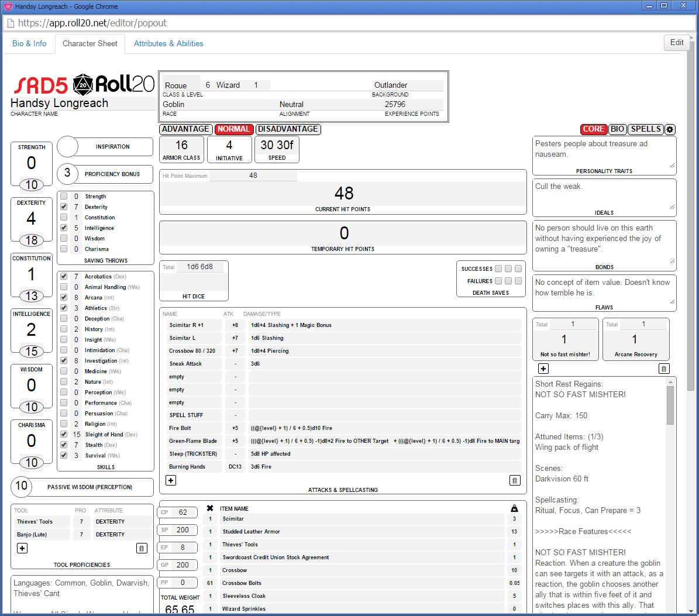Uncheck Arcana skill proficiency

(64, 297)
